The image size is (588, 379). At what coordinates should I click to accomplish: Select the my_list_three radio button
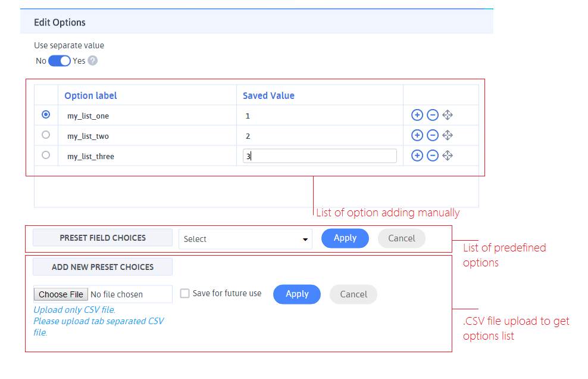tap(46, 155)
